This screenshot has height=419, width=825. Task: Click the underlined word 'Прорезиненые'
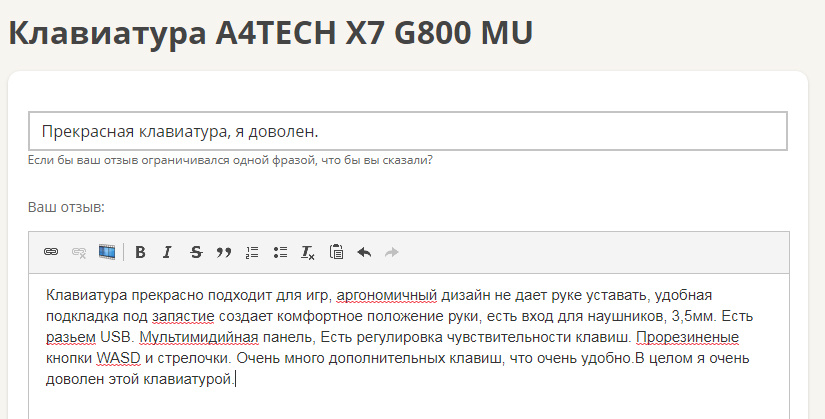coord(688,337)
